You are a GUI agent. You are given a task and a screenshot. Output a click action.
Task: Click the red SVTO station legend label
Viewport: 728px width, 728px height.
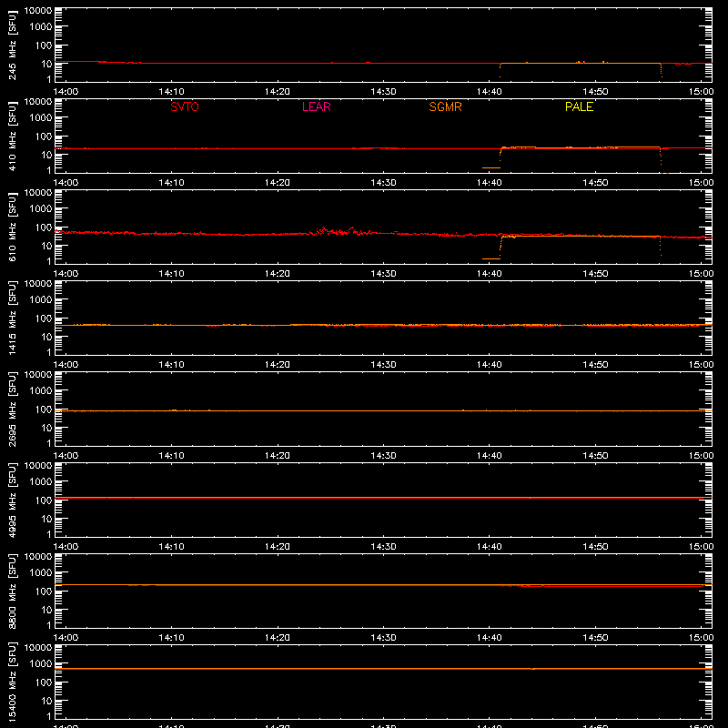click(x=185, y=106)
